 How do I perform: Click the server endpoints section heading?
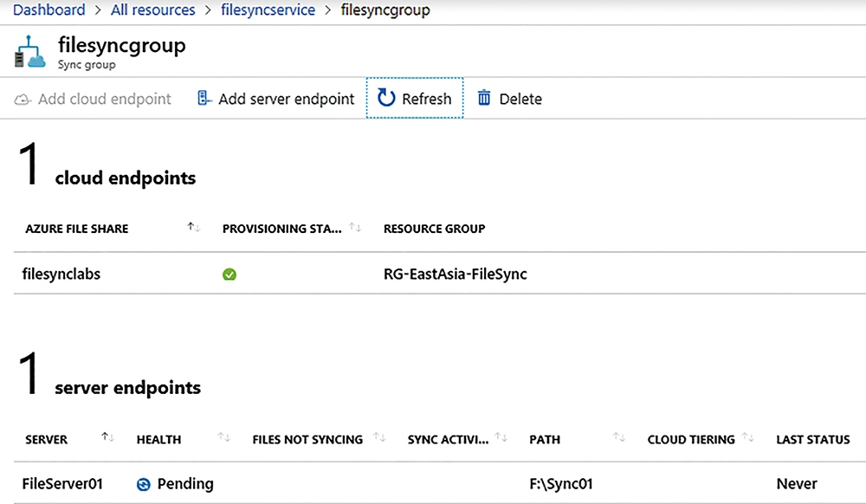point(127,387)
